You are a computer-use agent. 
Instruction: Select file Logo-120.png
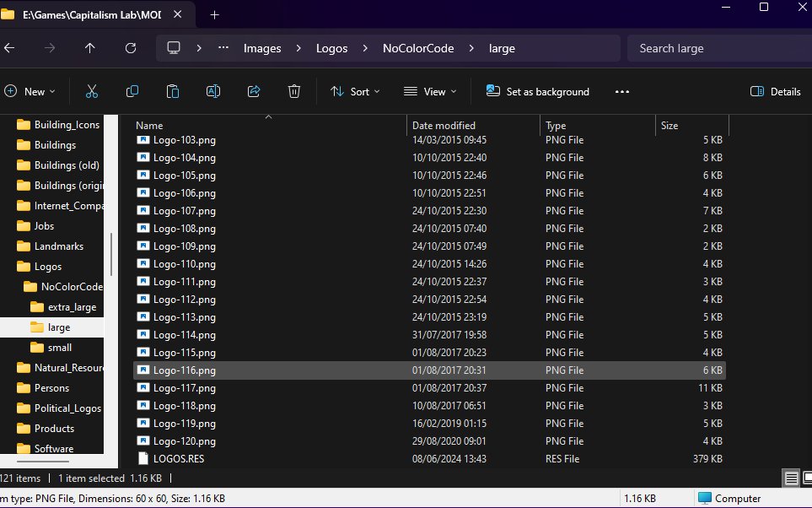tap(429, 441)
